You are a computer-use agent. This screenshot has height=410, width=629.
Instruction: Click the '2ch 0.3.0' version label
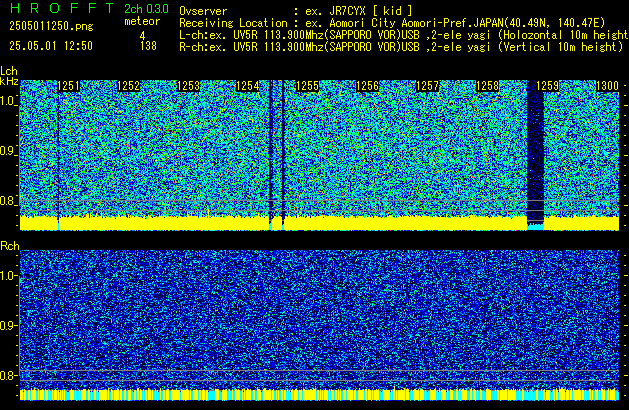point(146,8)
